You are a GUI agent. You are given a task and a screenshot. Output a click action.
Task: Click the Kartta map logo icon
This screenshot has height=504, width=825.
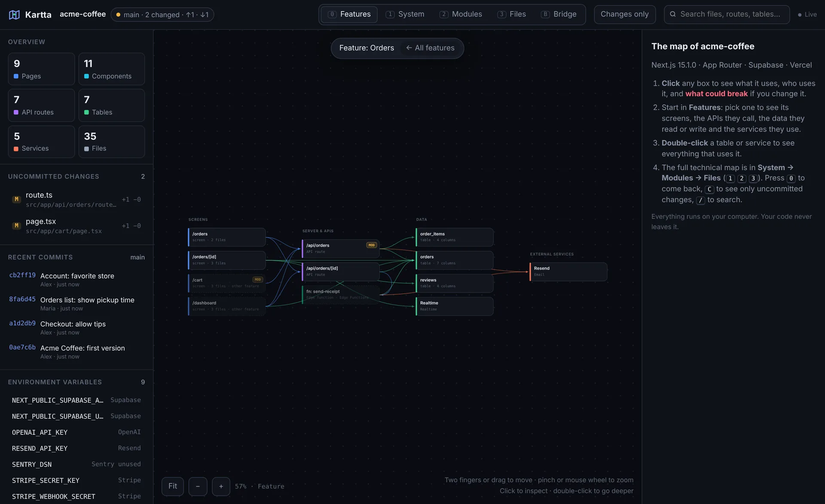14,15
